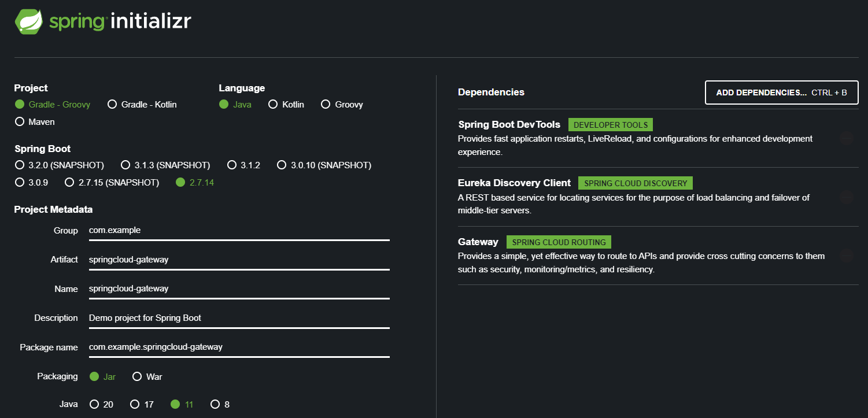
Task: Remove the Spring Boot DevTools dependency
Action: 847,138
